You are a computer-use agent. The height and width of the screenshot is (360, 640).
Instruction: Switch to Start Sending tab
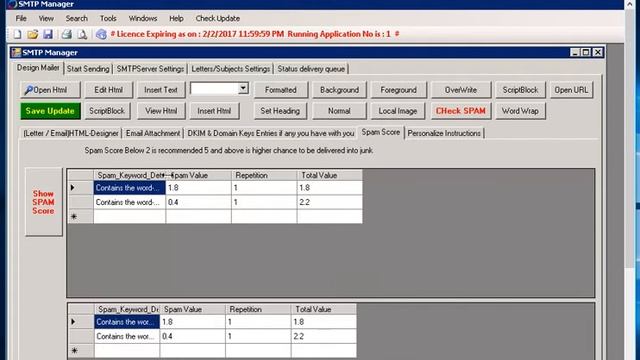tap(88, 69)
